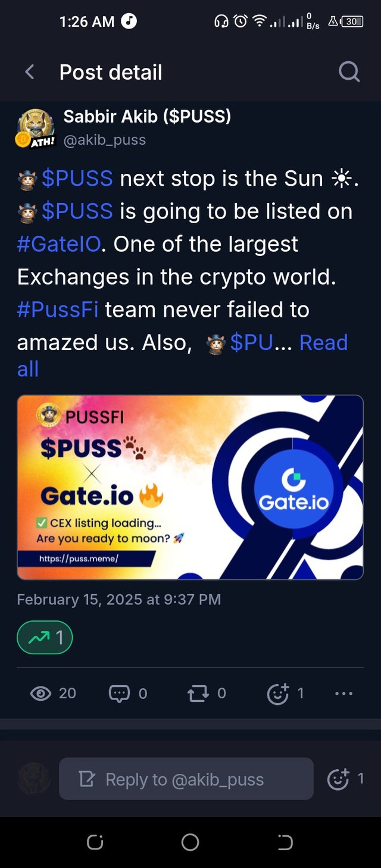Tap the Sabbir Akib ($PUSS) display name
Image resolution: width=381 pixels, height=868 pixels.
[x=147, y=116]
